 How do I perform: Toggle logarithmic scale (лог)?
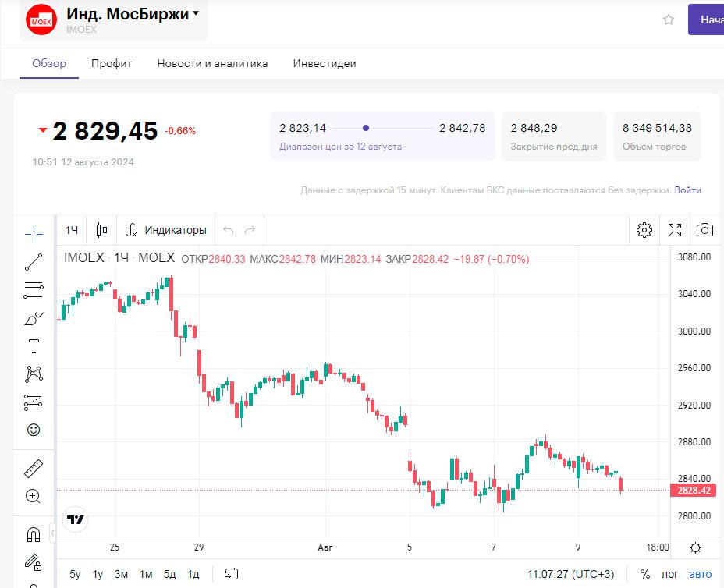pos(670,575)
